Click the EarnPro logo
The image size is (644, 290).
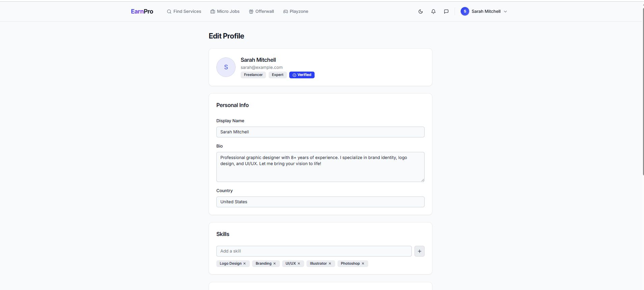point(142,11)
